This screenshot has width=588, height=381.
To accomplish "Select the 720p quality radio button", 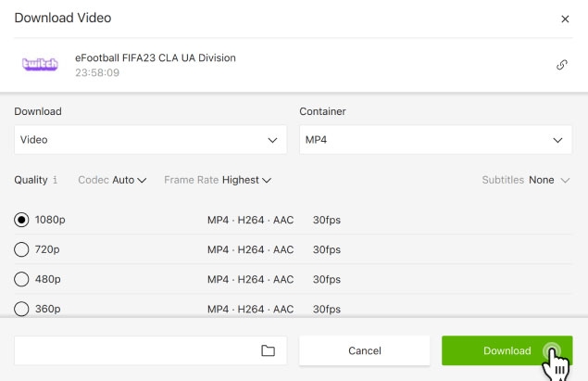I will click(21, 249).
